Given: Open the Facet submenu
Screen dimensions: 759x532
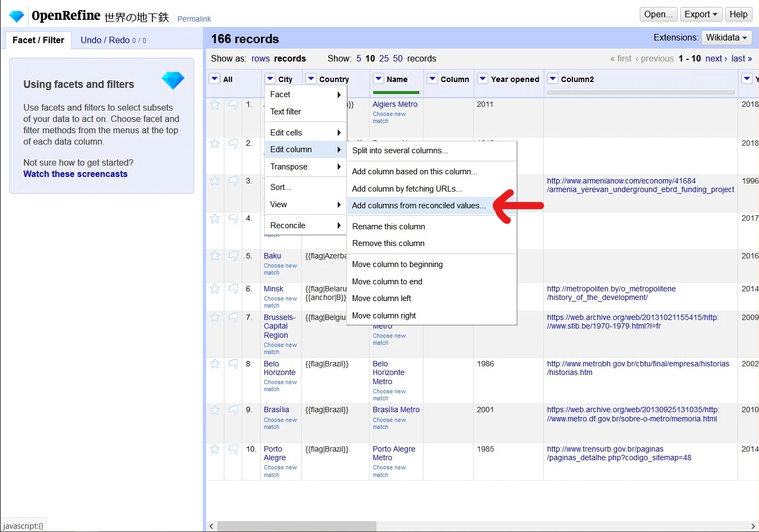Looking at the screenshot, I should coord(306,94).
